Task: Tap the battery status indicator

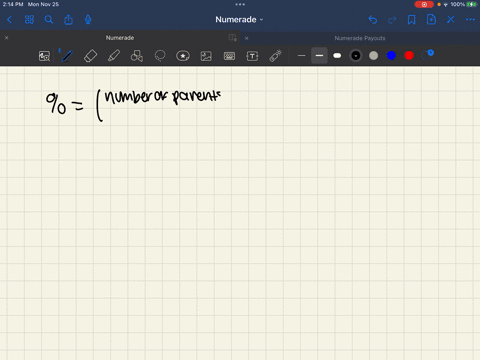Action: click(471, 4)
